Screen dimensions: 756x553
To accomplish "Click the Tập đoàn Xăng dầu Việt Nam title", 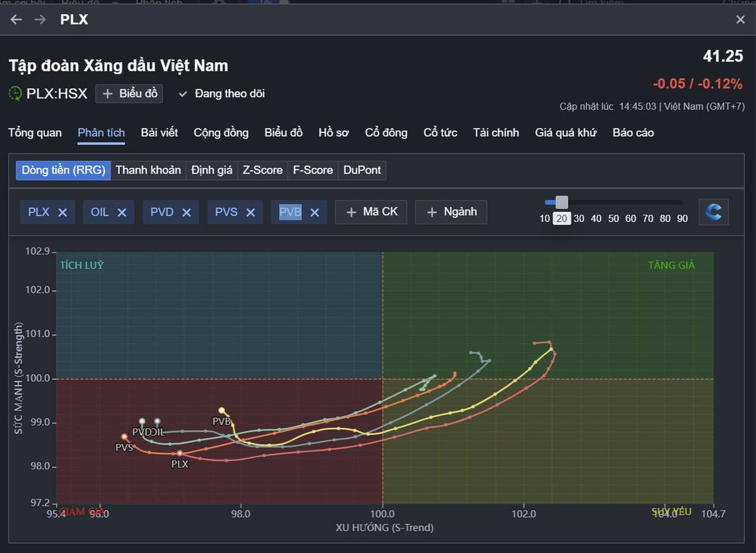I will 119,66.
